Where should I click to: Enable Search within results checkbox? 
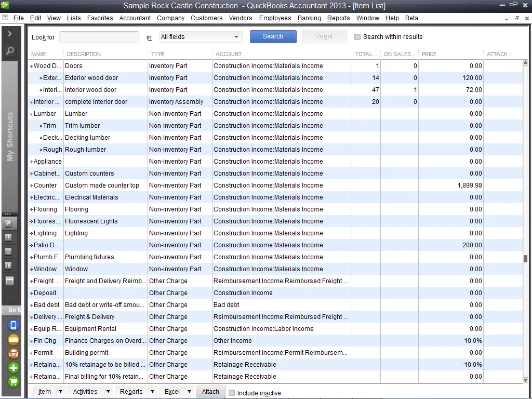[357, 37]
